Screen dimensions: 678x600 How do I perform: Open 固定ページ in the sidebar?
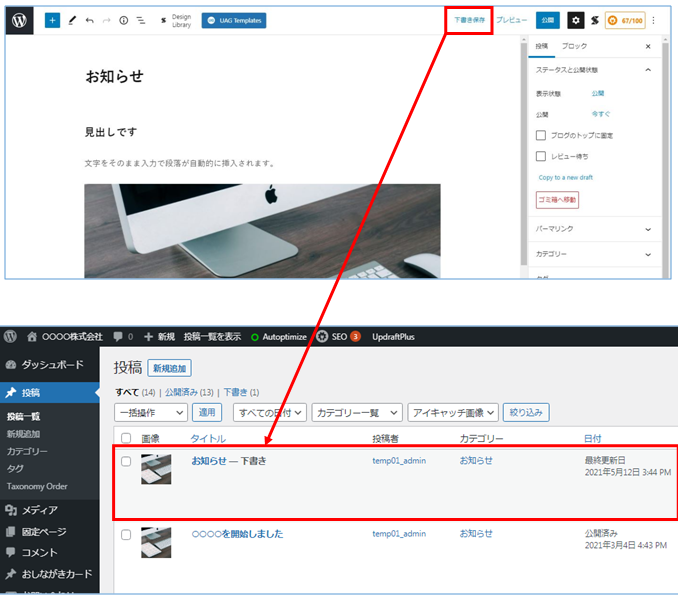pyautogui.click(x=50, y=532)
